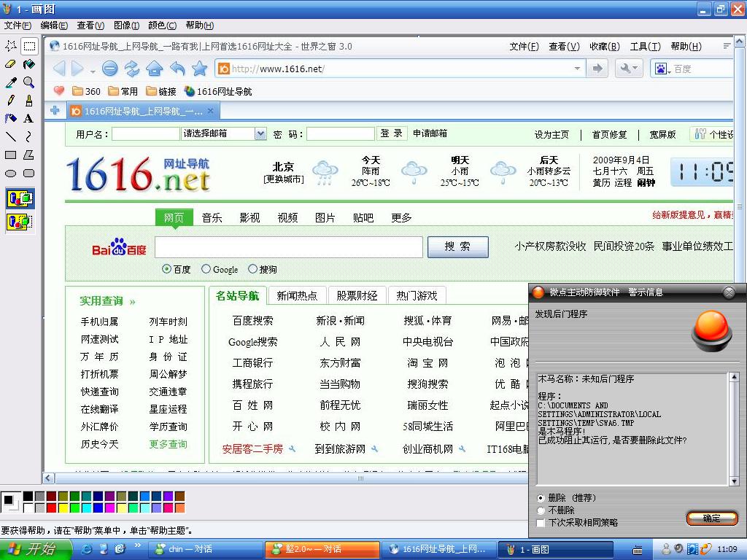Select the Fill with Color bucket tool

[29, 64]
